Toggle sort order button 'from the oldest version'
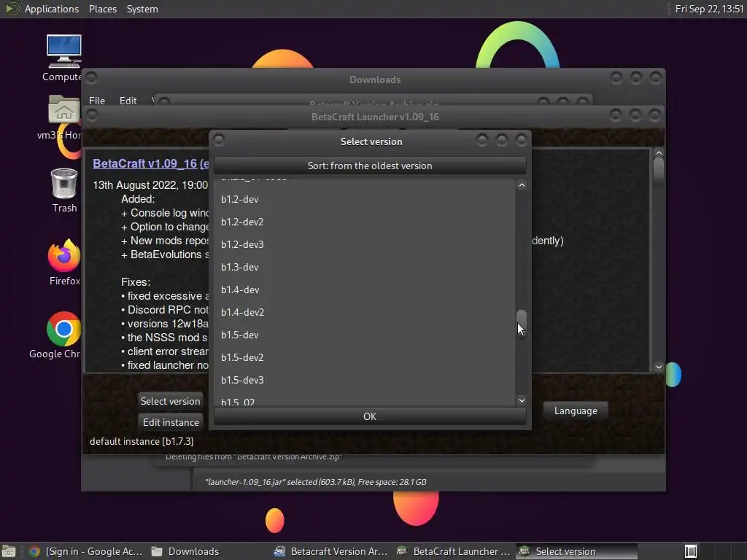Viewport: 747px width, 560px height. point(370,166)
